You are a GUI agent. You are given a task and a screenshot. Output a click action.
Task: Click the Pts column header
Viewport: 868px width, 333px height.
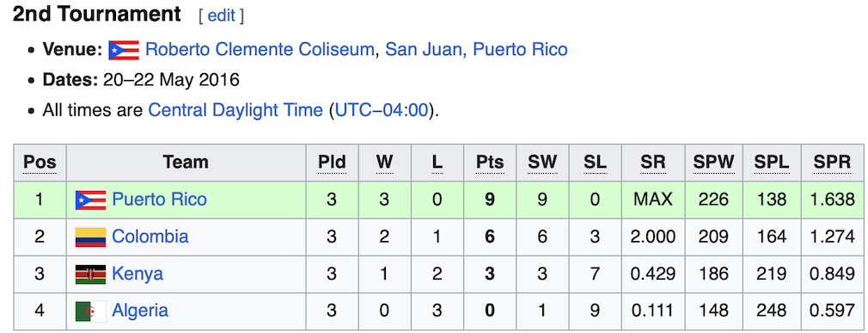tap(490, 163)
